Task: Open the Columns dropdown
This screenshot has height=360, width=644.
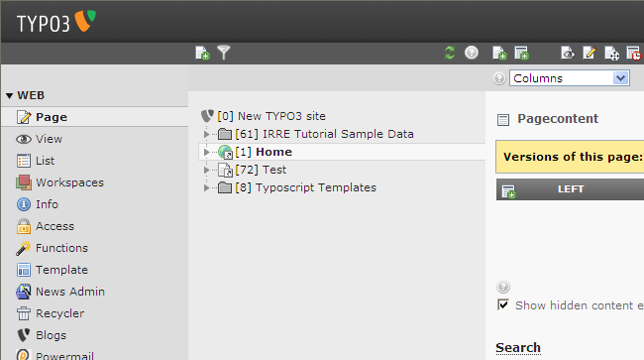Action: 570,78
